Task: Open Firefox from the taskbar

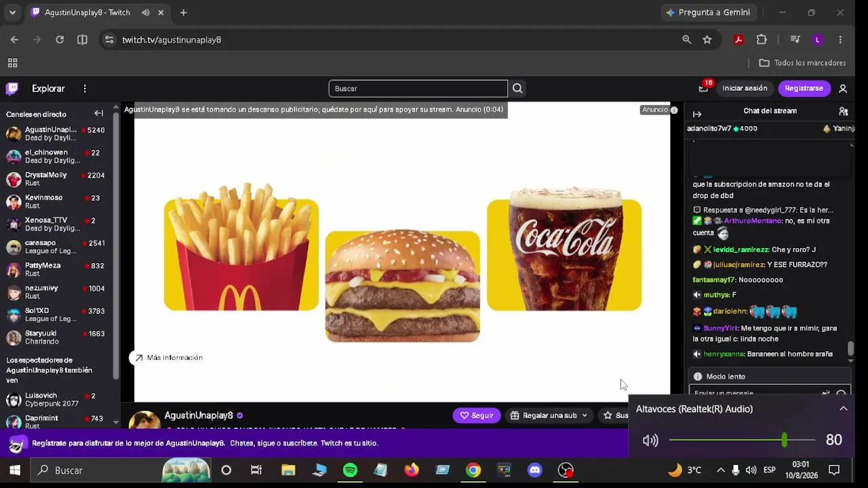Action: point(412,470)
